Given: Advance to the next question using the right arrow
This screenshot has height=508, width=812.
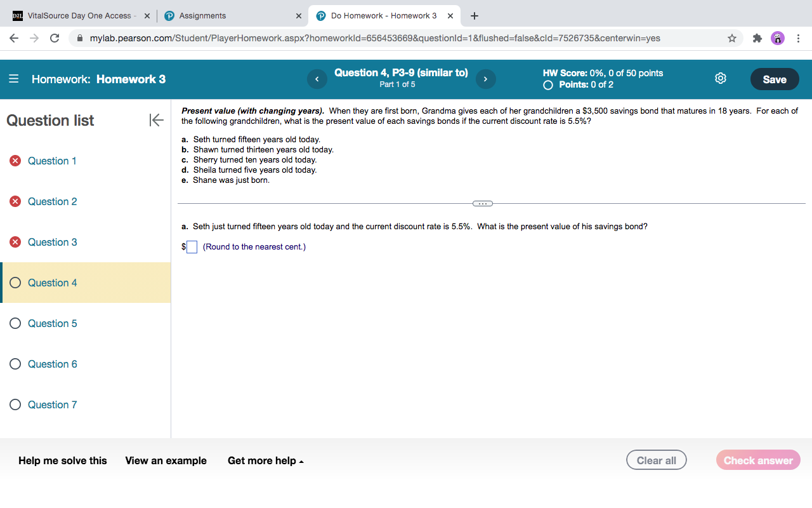Looking at the screenshot, I should point(485,79).
